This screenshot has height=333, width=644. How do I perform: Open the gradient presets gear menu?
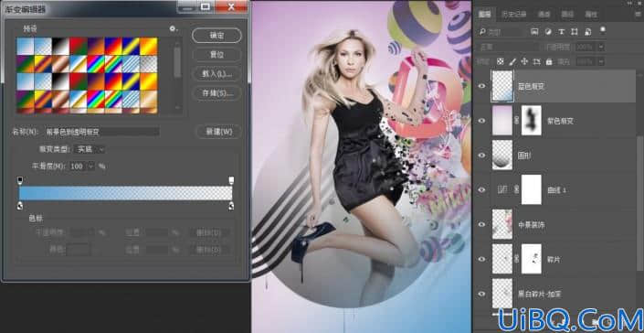tap(173, 28)
